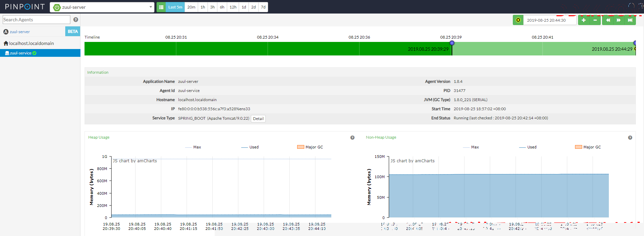Image resolution: width=644 pixels, height=236 pixels.
Task: Click the green check status icon on zuul-service
Action: point(34,53)
